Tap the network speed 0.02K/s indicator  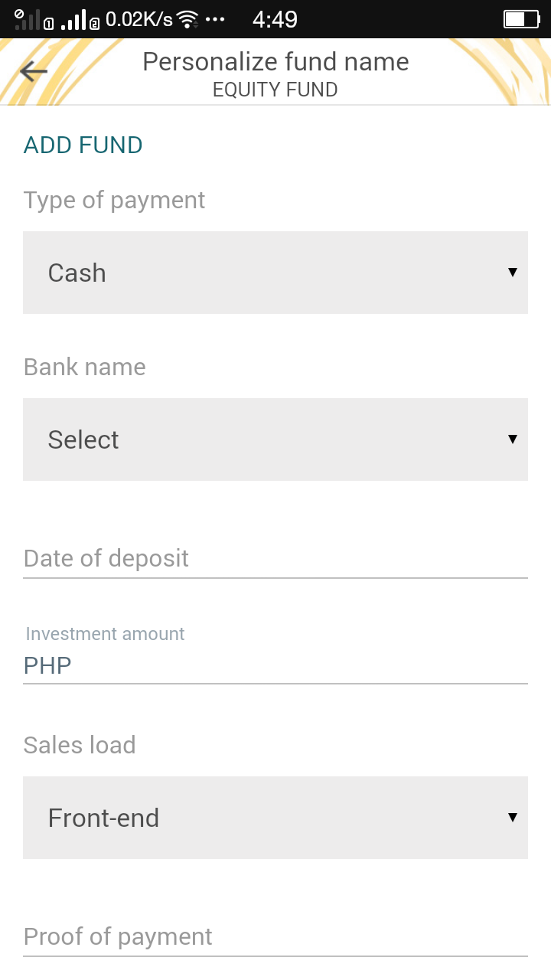pyautogui.click(x=139, y=19)
